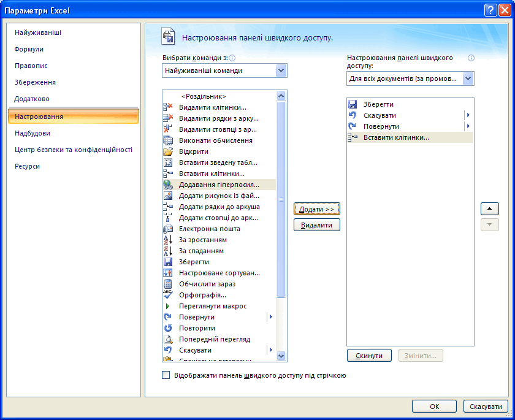The width and height of the screenshot is (515, 420).
Task: Click the Delete Cells icon (Видалити клітинки)
Action: point(168,107)
